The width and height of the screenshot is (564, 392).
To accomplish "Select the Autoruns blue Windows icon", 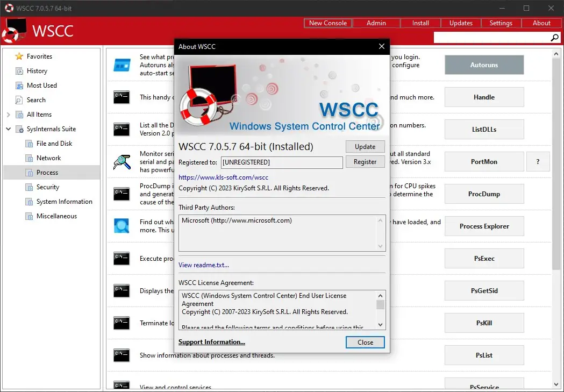I will point(122,65).
